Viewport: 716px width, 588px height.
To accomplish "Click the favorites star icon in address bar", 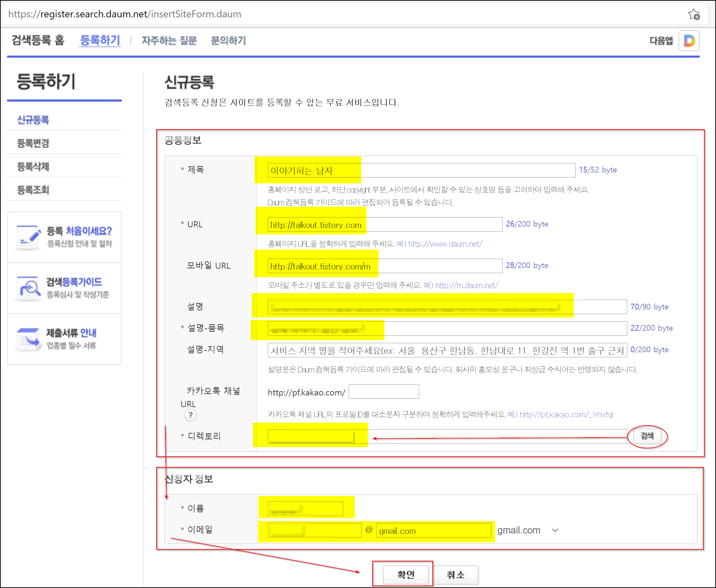I will coord(693,15).
